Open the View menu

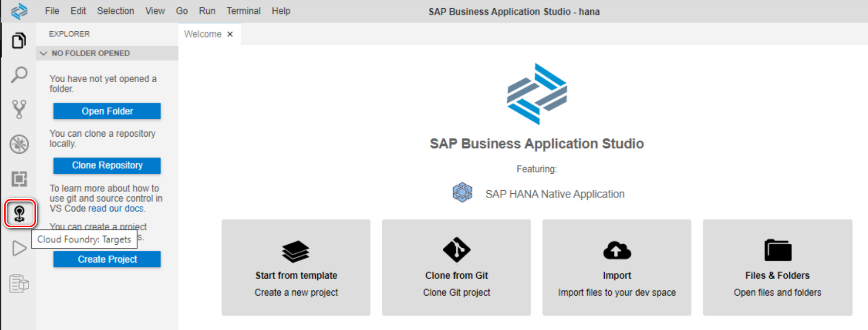coord(155,11)
